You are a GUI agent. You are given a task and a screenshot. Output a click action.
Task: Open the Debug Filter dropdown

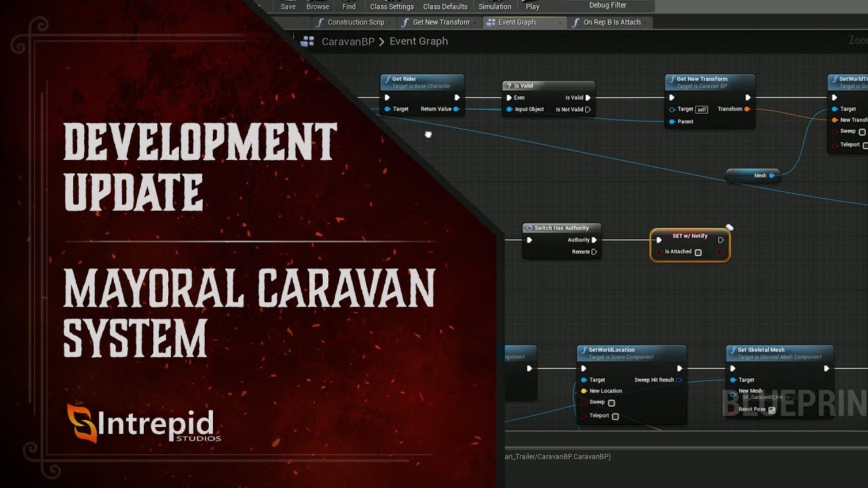tap(608, 5)
